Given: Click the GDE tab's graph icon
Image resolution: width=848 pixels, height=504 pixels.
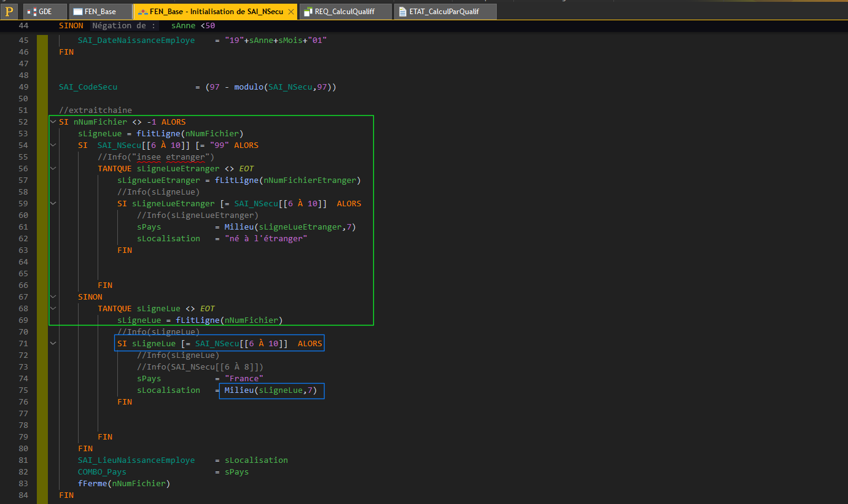Looking at the screenshot, I should tap(31, 12).
